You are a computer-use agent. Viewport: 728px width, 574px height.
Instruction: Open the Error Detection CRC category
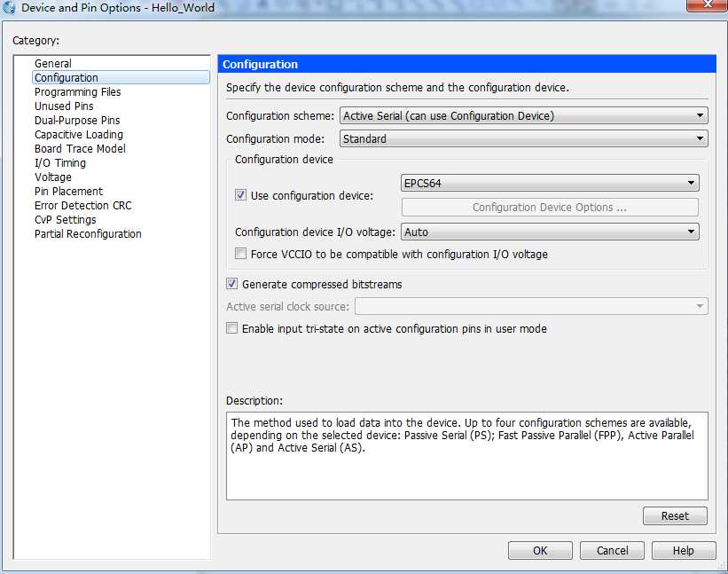83,205
